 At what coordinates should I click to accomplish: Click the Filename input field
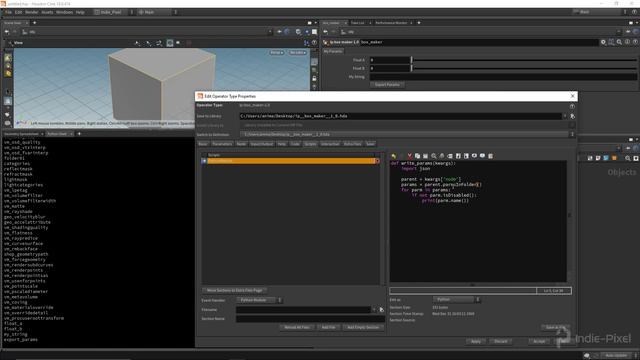[303, 310]
